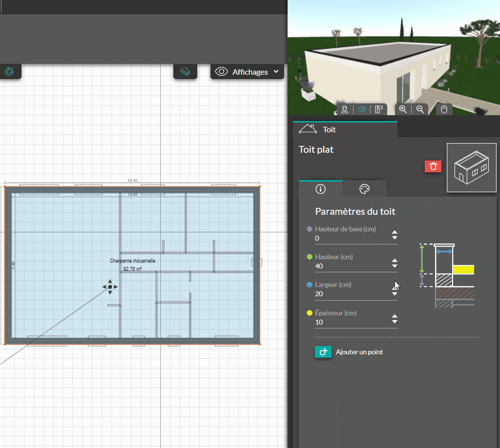Open the floor levels layers icon

tap(185, 72)
